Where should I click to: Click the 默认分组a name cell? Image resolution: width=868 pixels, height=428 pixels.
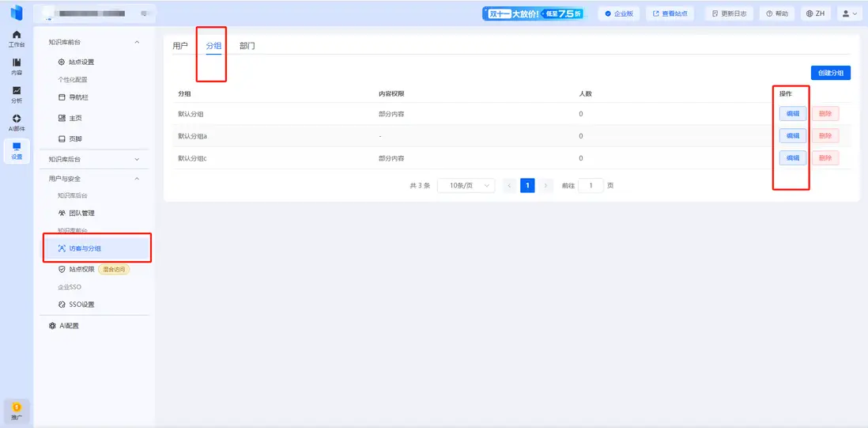coord(192,136)
